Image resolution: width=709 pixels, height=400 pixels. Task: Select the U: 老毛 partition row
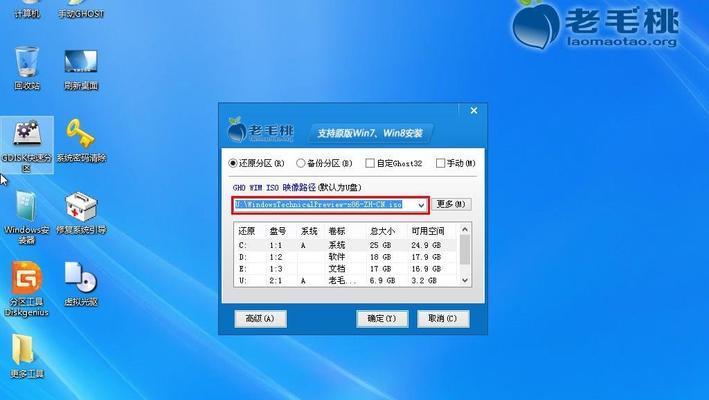click(346, 280)
